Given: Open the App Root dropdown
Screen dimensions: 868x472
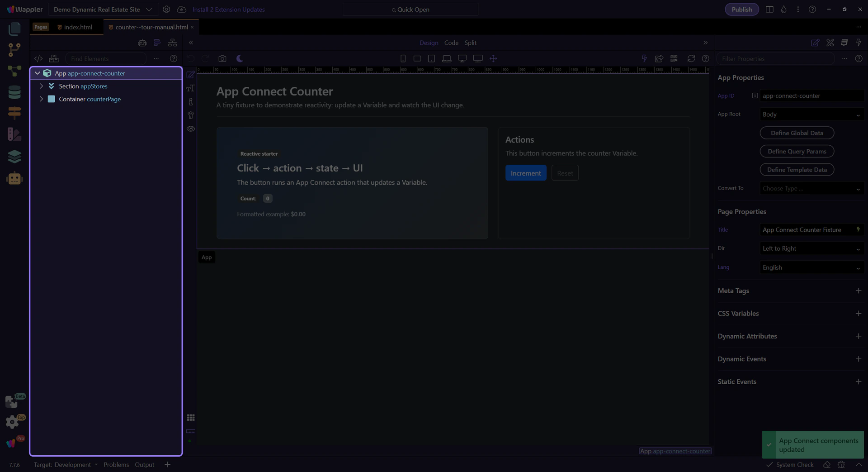Looking at the screenshot, I should [x=811, y=114].
